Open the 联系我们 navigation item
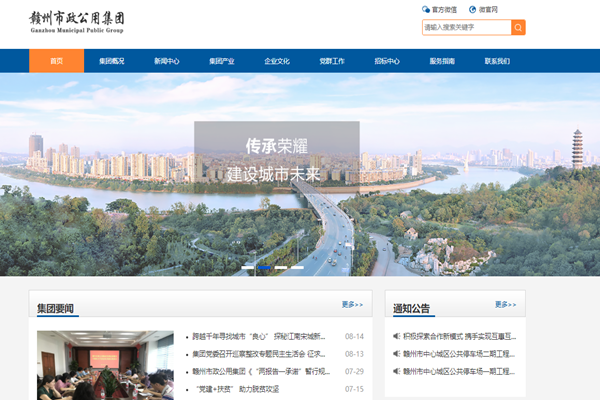 [497, 61]
